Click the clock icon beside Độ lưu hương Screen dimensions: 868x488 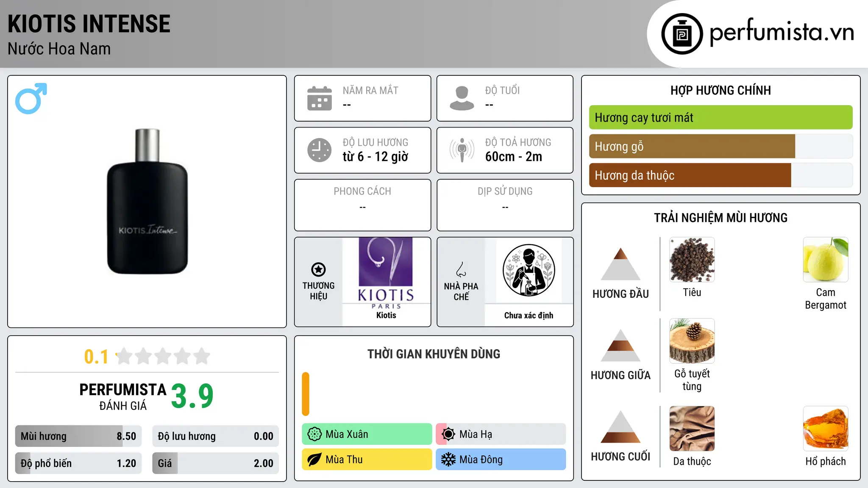[x=320, y=150]
